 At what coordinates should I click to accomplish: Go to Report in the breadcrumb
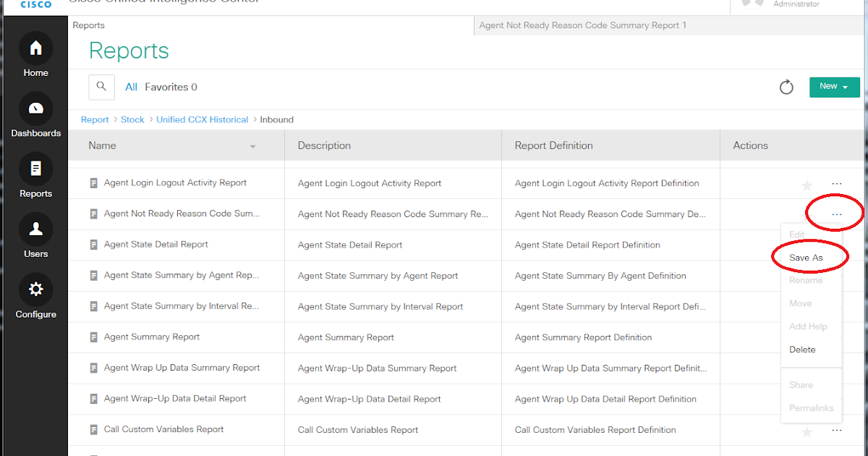tap(95, 119)
